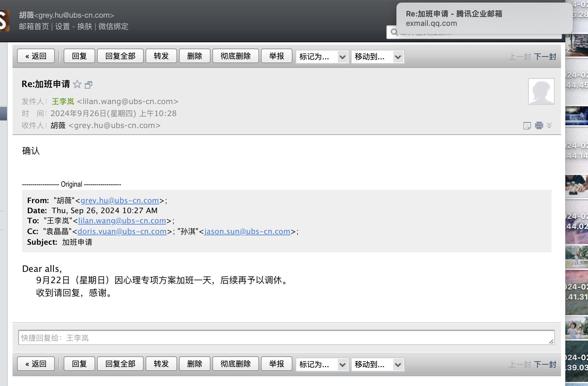This screenshot has height=386, width=588.
Task: Go to next email via top 下一封
Action: pyautogui.click(x=545, y=57)
